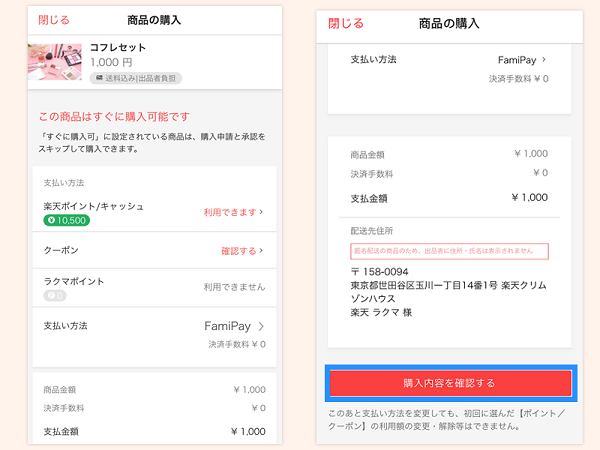
Task: Open coupon 確認する link
Action: (238, 251)
